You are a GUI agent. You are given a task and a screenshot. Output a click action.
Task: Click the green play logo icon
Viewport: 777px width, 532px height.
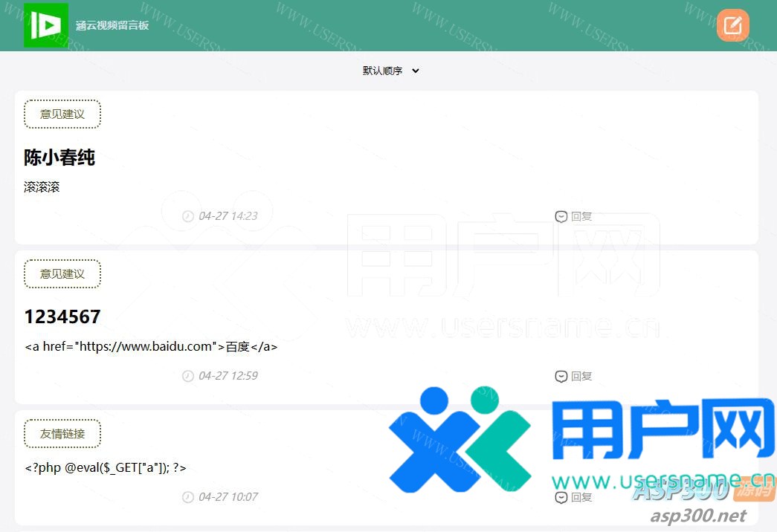46,25
